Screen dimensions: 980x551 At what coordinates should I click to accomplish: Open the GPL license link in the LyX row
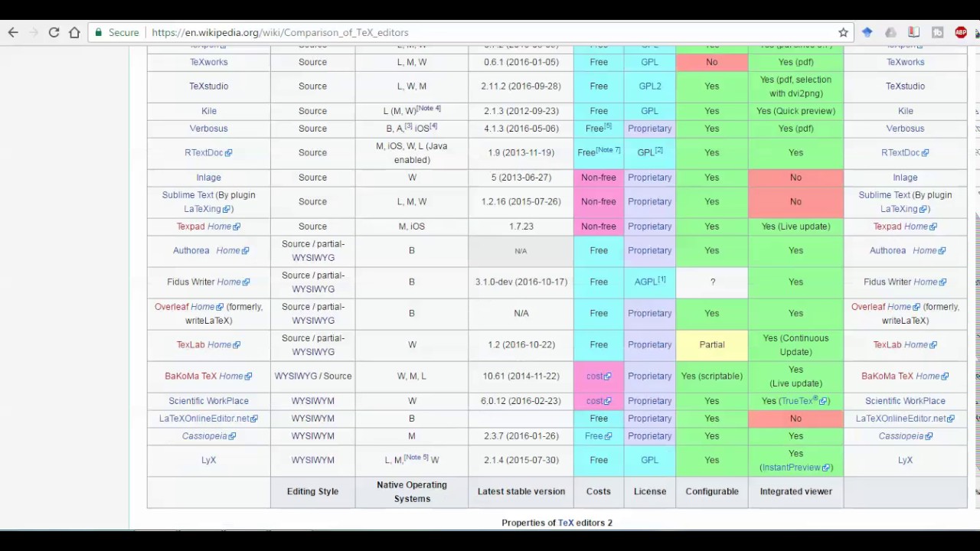[649, 460]
